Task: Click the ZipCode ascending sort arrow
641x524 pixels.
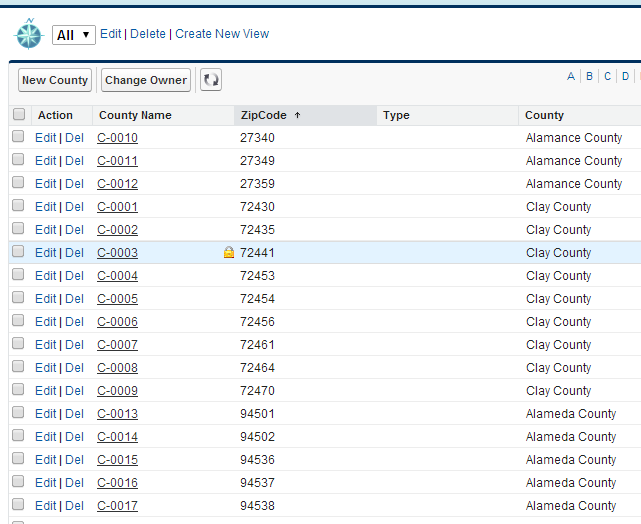Action: tap(297, 115)
